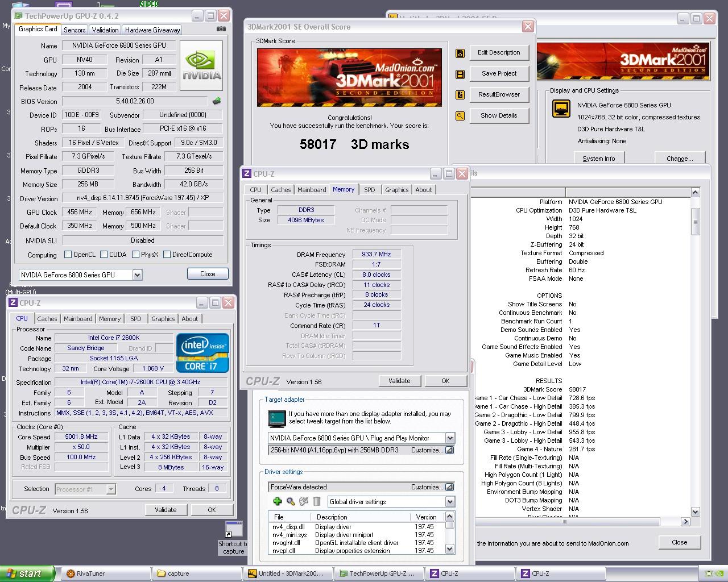
Task: Click the icon beside ResultBrowser
Action: click(460, 95)
